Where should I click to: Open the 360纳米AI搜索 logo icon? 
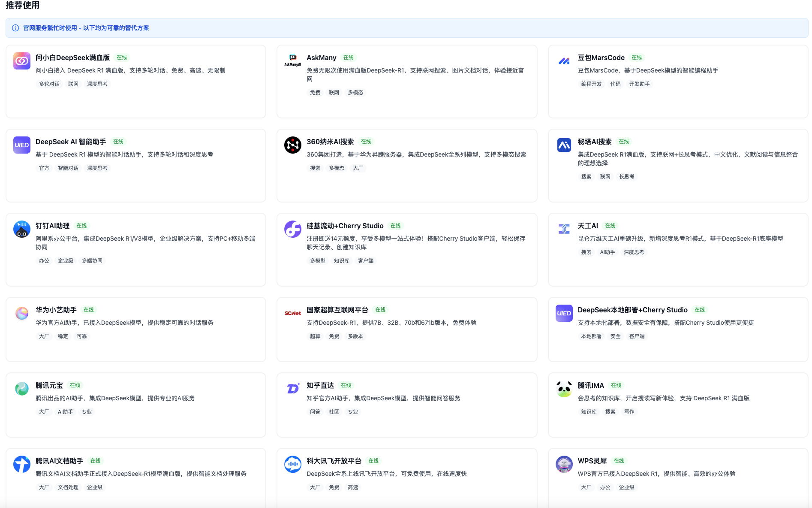coord(293,145)
